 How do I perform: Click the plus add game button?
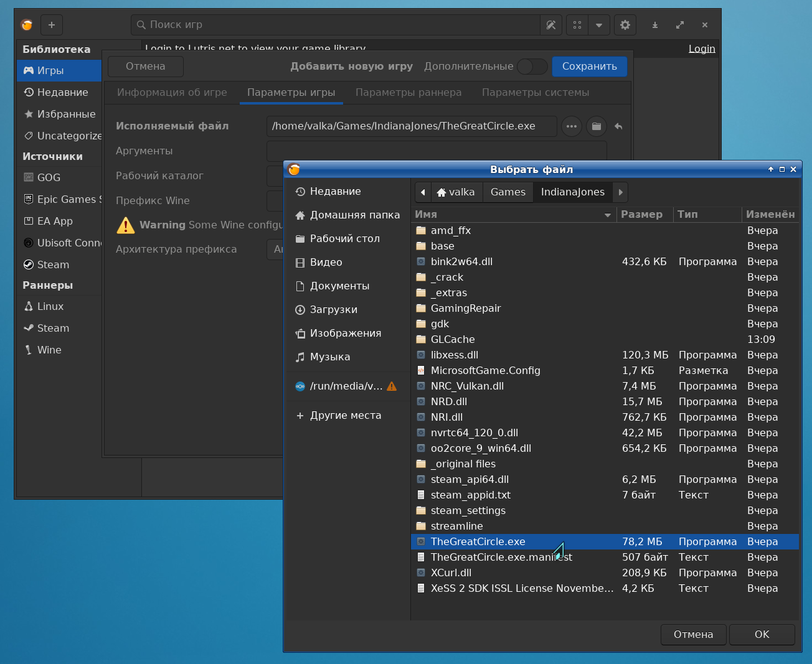point(52,25)
